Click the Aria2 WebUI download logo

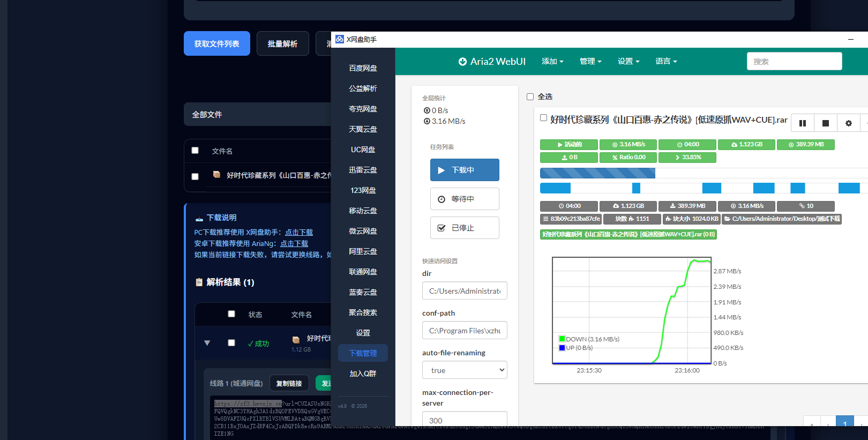(x=462, y=62)
